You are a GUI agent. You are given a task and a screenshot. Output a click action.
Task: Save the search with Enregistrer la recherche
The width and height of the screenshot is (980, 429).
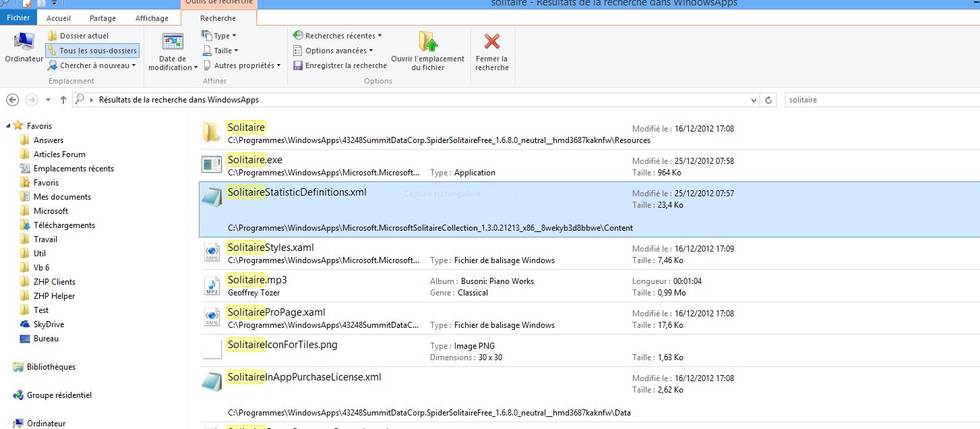tap(340, 65)
